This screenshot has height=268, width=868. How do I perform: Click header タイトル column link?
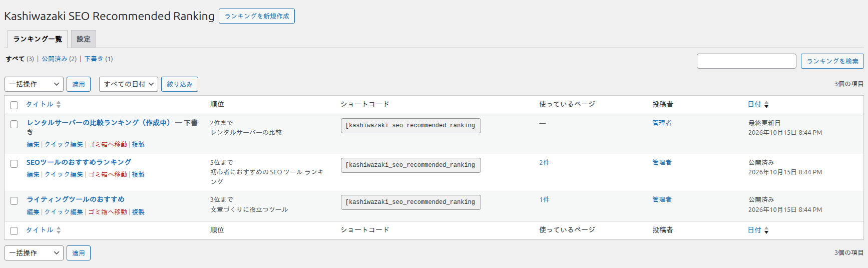coord(40,104)
